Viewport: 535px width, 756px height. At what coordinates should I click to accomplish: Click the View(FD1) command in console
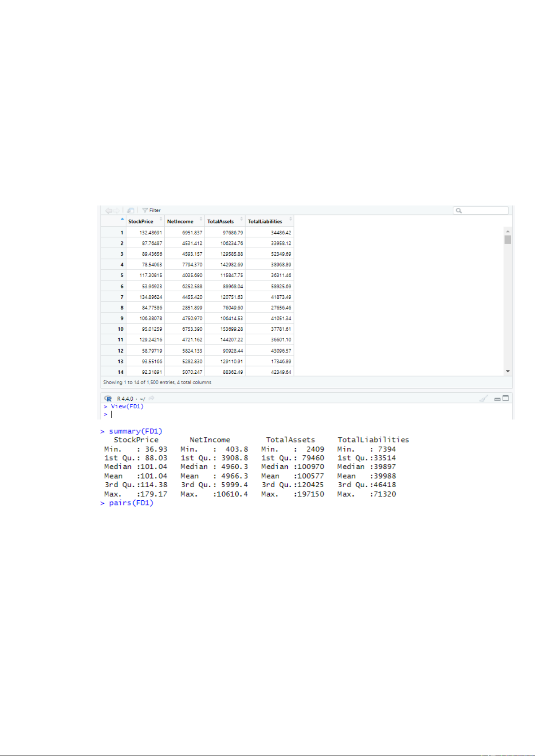127,406
